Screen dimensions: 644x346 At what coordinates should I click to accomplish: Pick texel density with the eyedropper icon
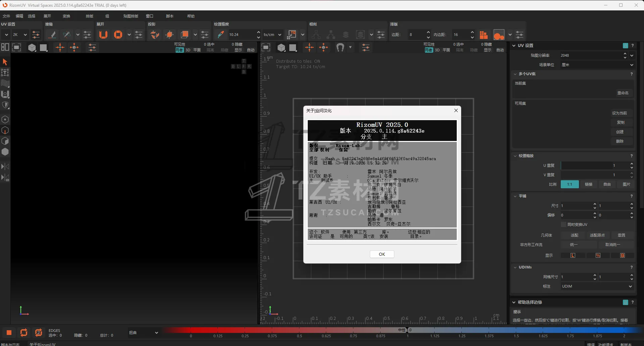pyautogui.click(x=220, y=35)
